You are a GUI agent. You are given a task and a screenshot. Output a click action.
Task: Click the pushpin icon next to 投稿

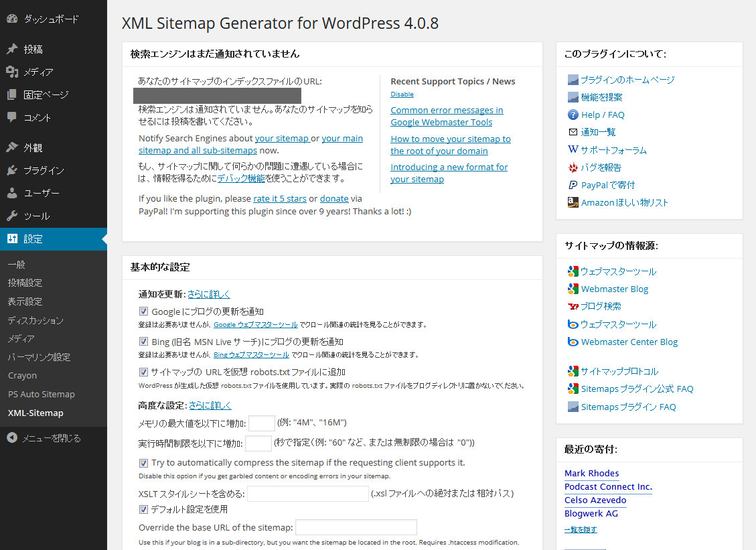point(12,49)
